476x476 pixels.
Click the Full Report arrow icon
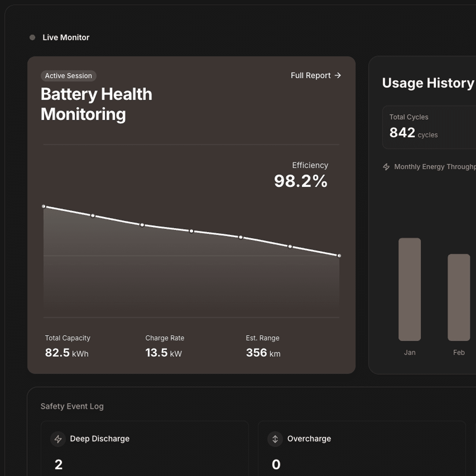[x=337, y=75]
